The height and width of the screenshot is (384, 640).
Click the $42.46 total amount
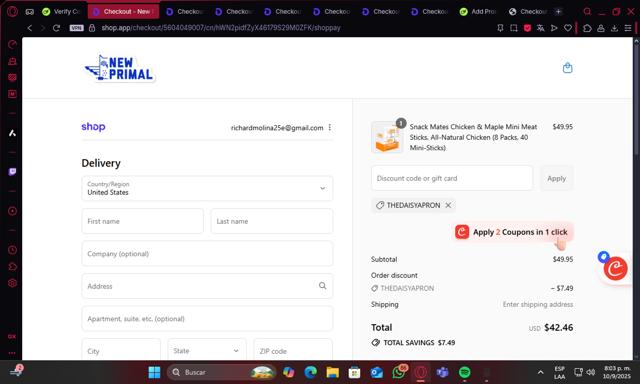pyautogui.click(x=558, y=327)
